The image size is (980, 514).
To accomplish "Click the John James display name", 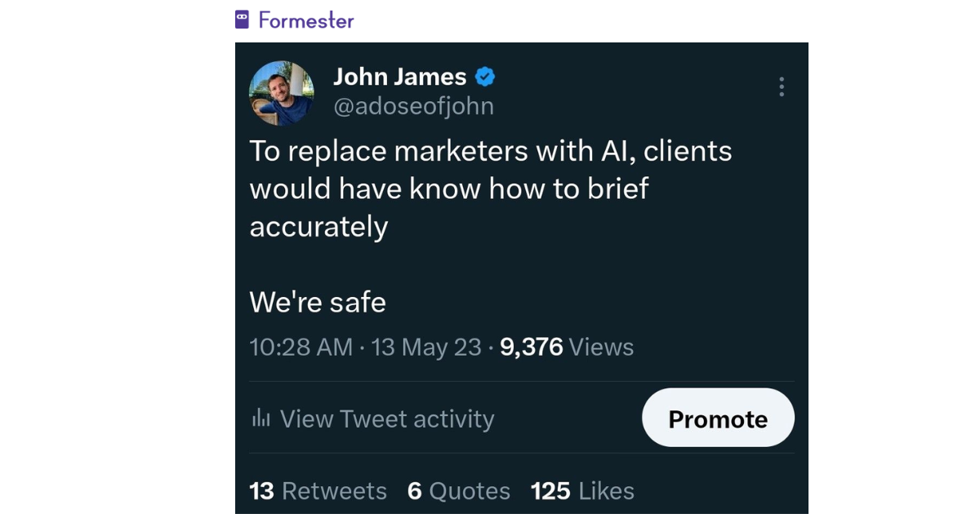I will [x=400, y=78].
